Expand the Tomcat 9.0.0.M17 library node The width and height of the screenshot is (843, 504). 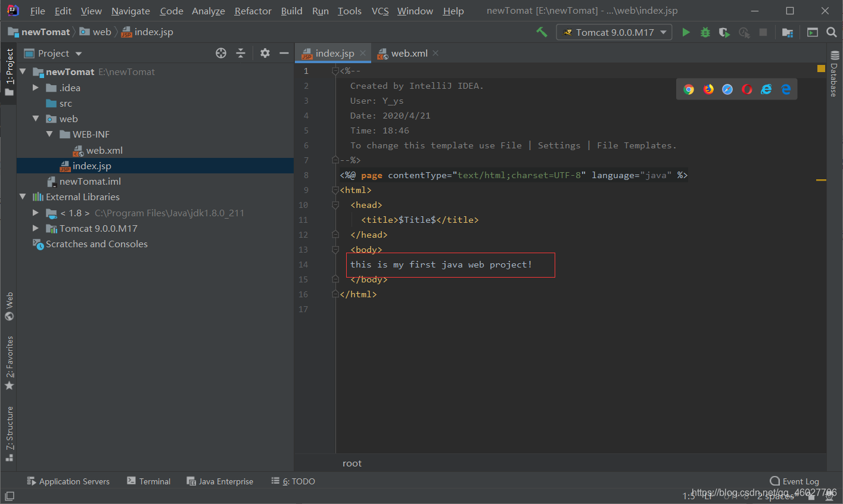[36, 228]
